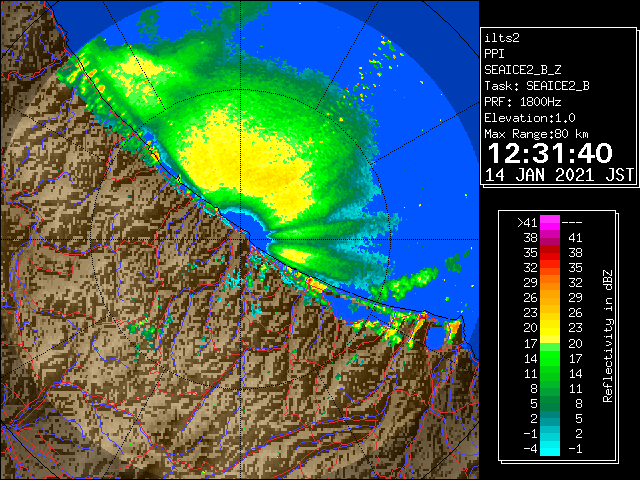Click the small yellow echo patch near the coast
The width and height of the screenshot is (640, 480).
pos(296,256)
